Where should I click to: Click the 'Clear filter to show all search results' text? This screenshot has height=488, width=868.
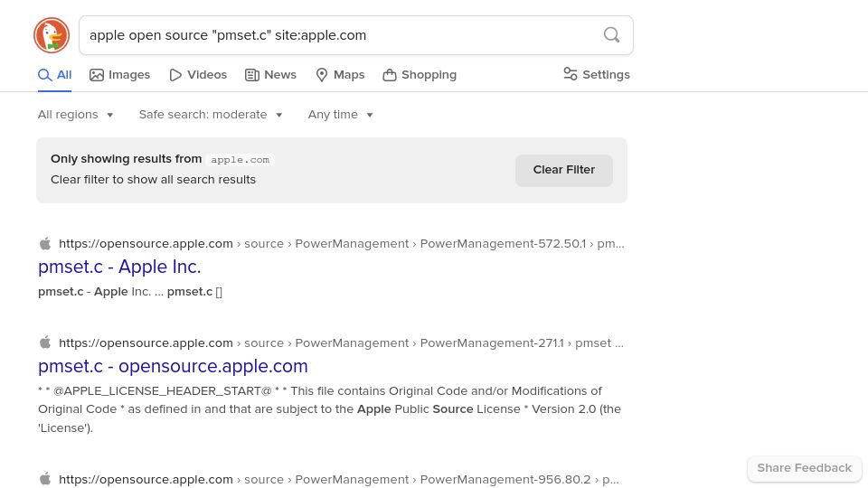pos(154,179)
